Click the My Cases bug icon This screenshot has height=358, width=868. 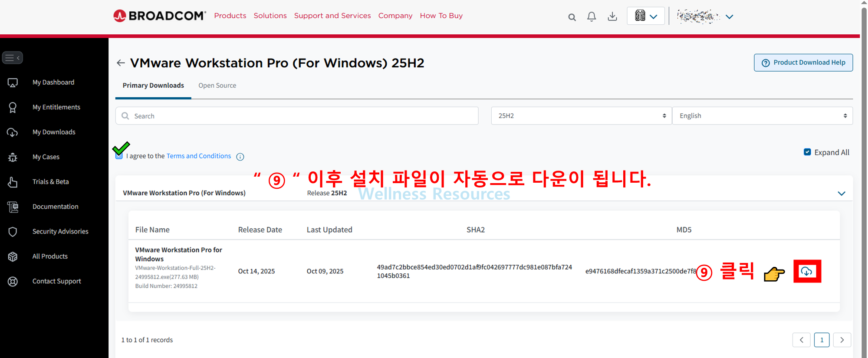(13, 157)
